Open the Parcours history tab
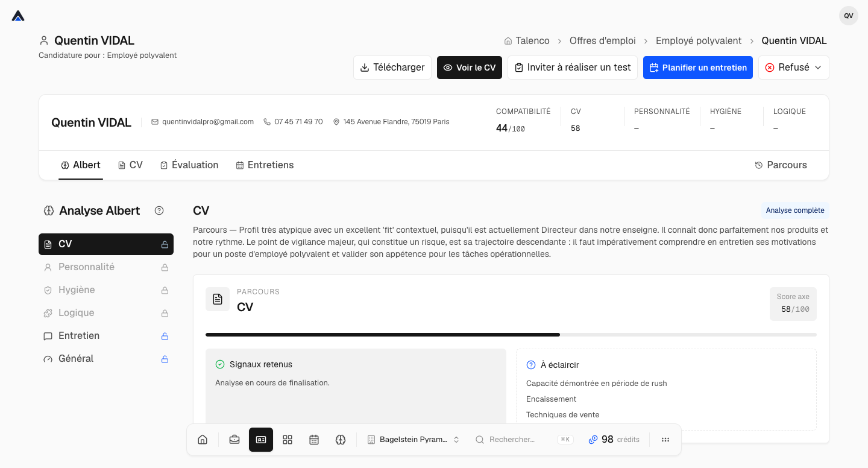The image size is (868, 468). point(781,165)
